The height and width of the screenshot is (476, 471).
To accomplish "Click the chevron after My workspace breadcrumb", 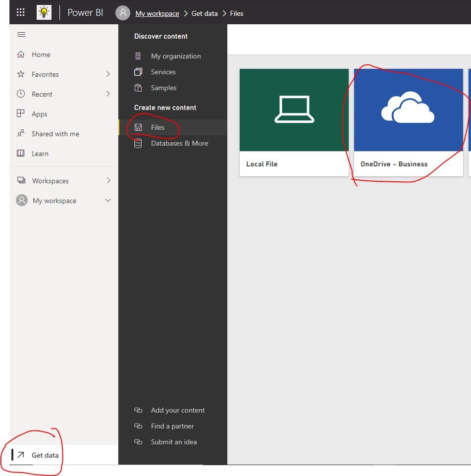I will 186,13.
